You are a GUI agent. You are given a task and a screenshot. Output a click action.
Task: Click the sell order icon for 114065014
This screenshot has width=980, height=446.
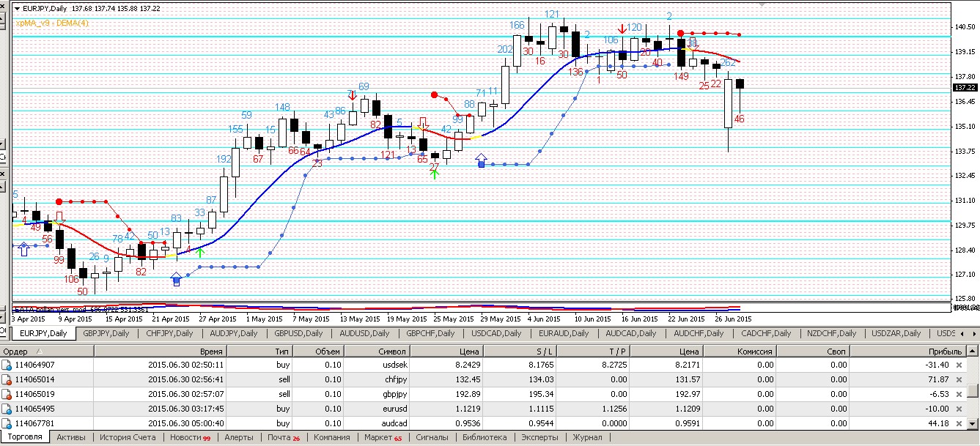click(x=7, y=379)
